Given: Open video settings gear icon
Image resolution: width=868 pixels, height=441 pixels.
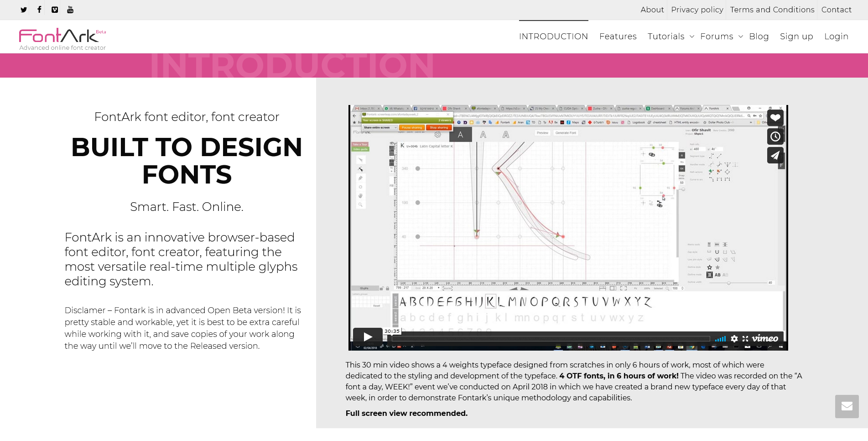Looking at the screenshot, I should pyautogui.click(x=734, y=339).
